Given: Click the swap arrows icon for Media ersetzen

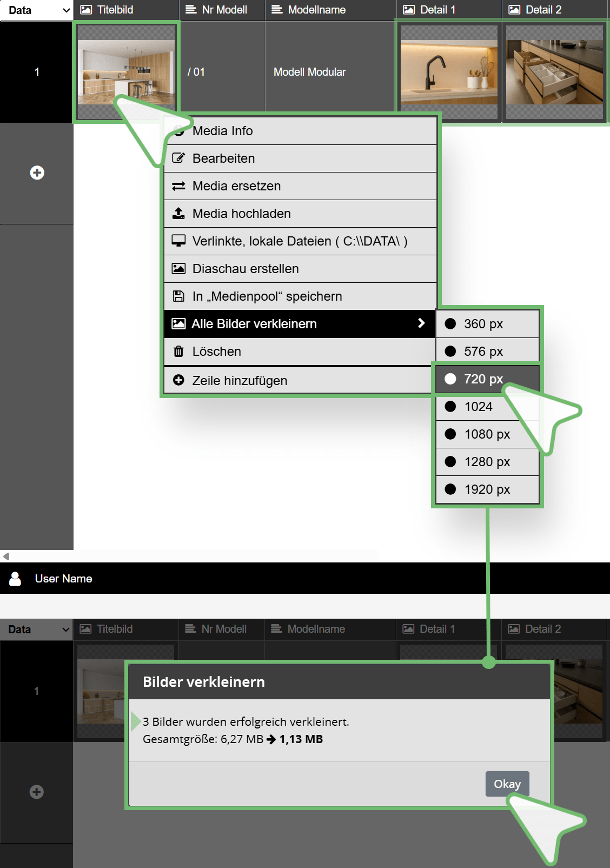Looking at the screenshot, I should pos(178,186).
